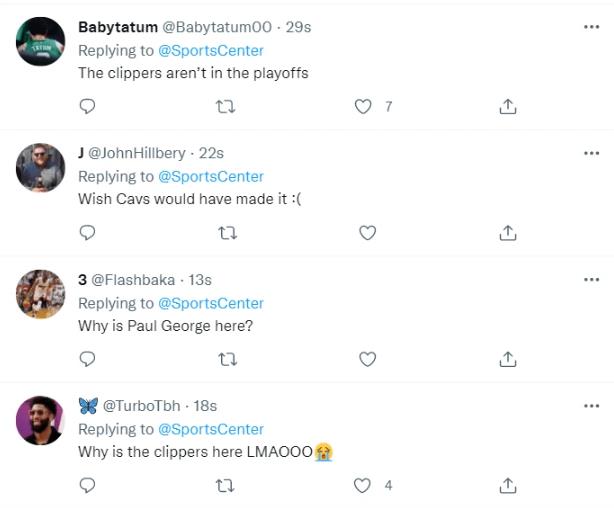The height and width of the screenshot is (508, 614).
Task: Open JohnHillbery's profile avatar
Action: (x=41, y=168)
